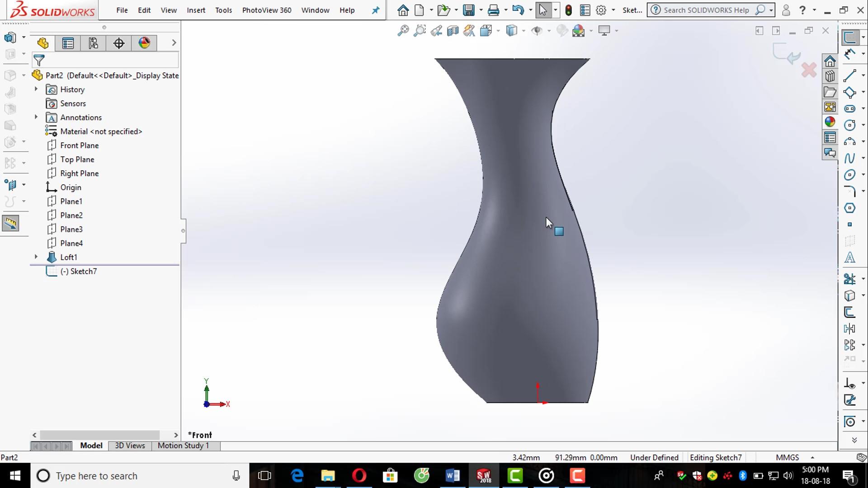
Task: Activate the Zoom to Area tool
Action: pos(420,30)
